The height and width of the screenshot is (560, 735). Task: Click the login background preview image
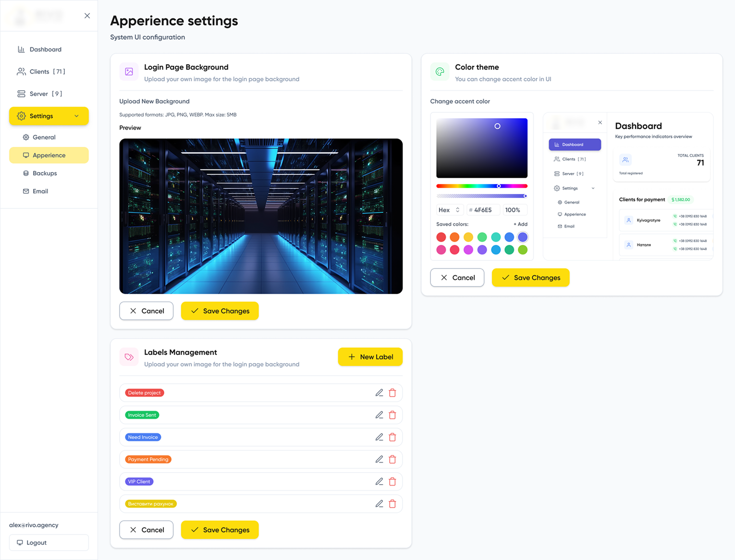click(x=261, y=216)
